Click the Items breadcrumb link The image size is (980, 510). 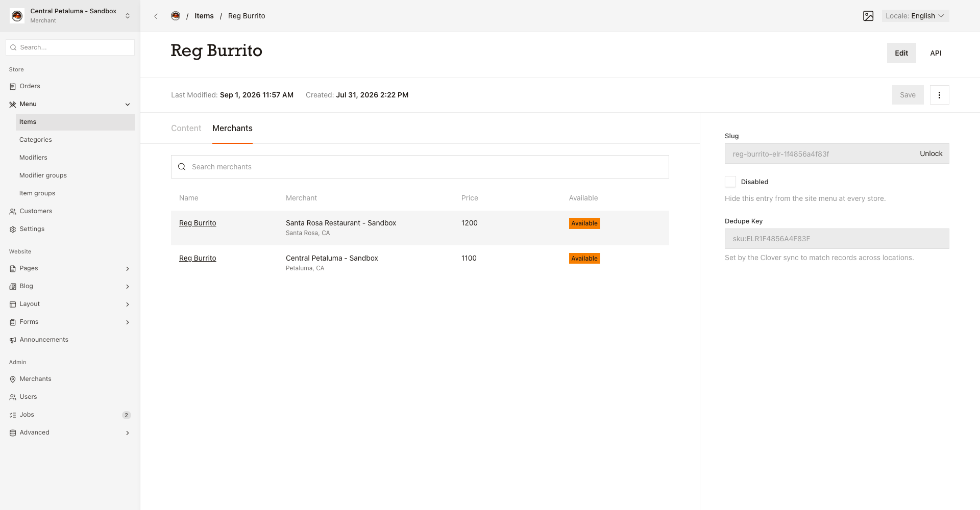[x=204, y=16]
